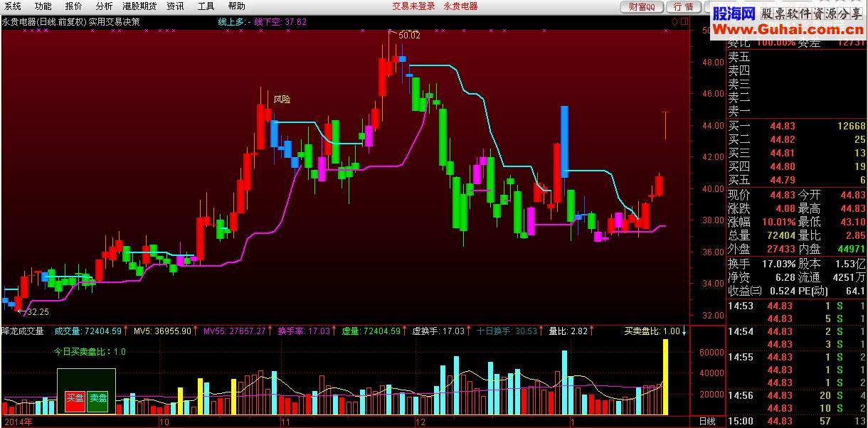Open the 帮助 menu
Viewport: 868px width, 428px height.
(x=236, y=6)
